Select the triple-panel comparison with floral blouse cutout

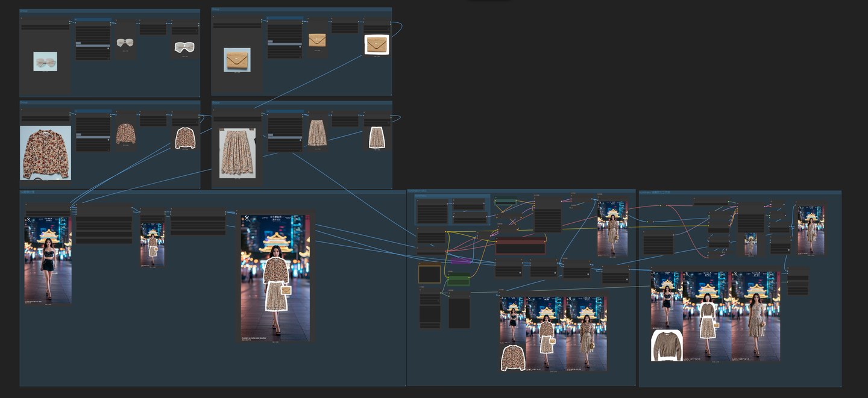tap(553, 333)
